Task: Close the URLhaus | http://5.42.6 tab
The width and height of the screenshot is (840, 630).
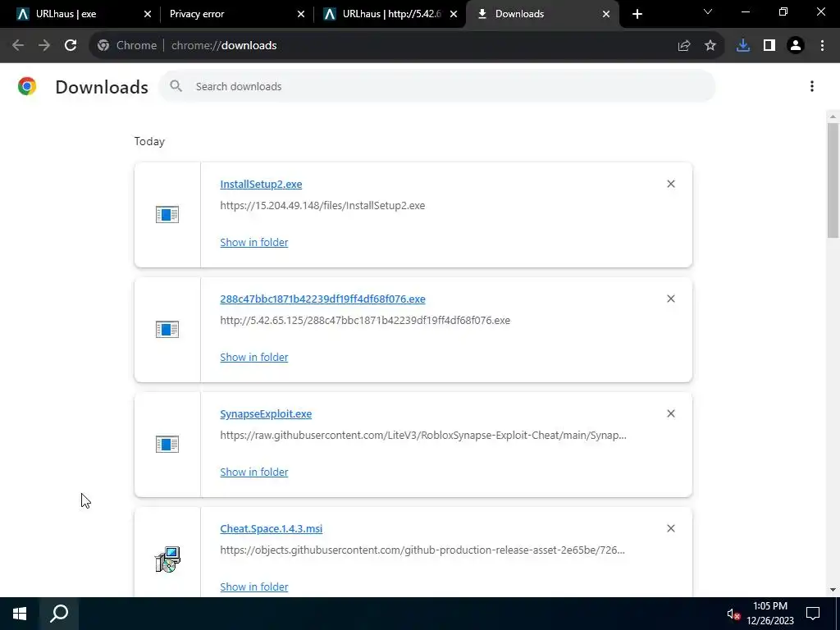Action: [454, 14]
